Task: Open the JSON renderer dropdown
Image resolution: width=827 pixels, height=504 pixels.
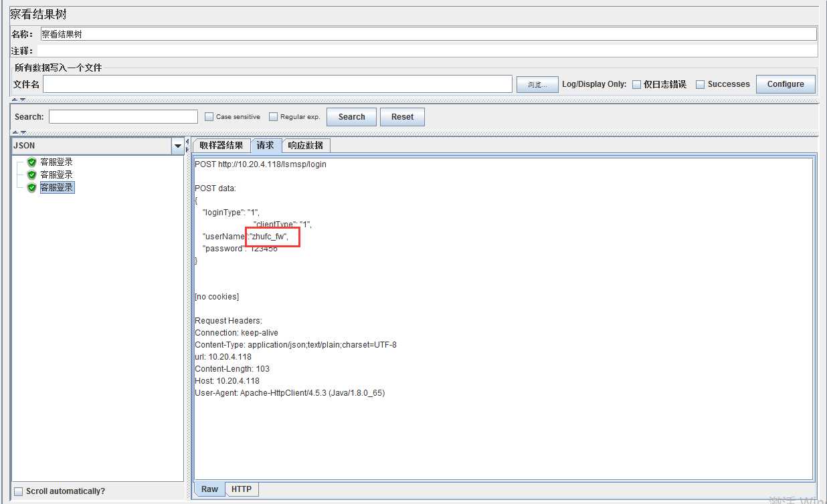Action: point(177,146)
